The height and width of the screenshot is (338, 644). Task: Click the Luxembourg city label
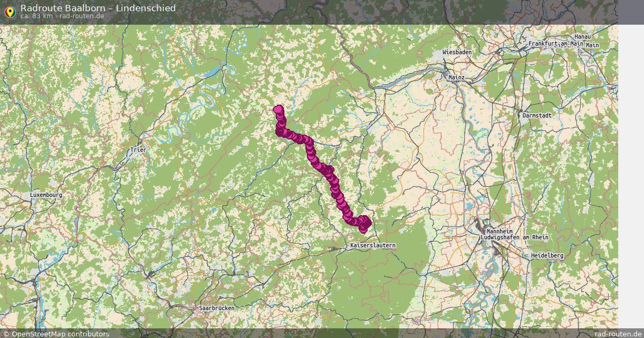click(x=46, y=195)
